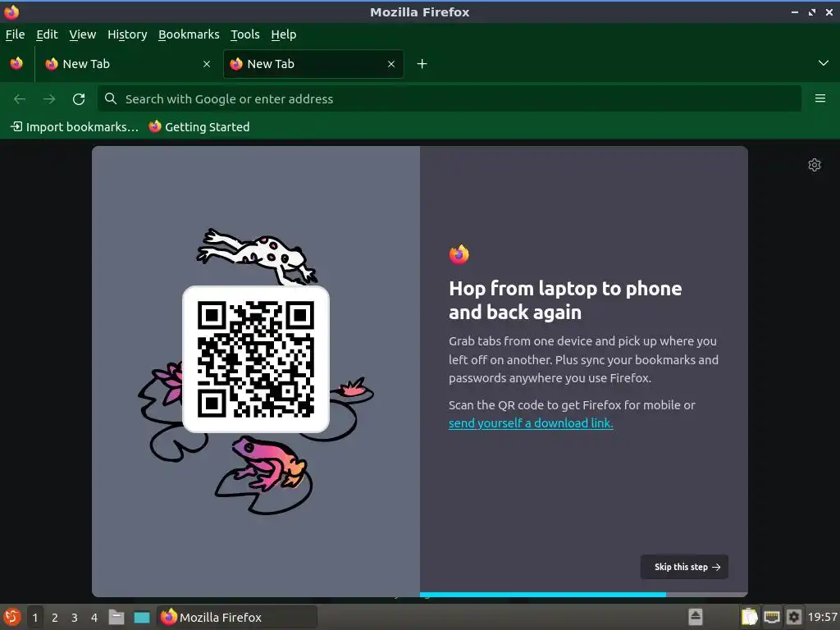This screenshot has width=840, height=630.
Task: Open the Tools menu
Action: point(244,34)
